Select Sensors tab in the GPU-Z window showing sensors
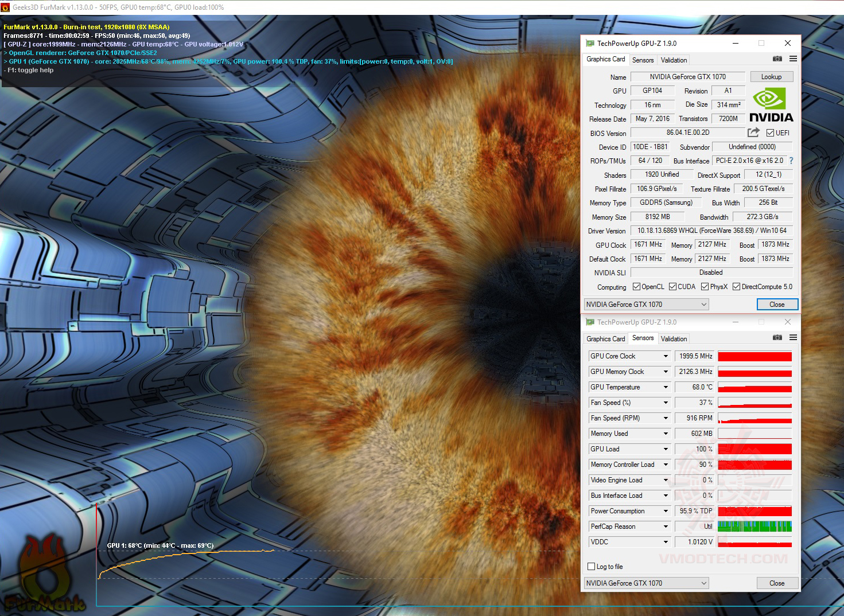Viewport: 844px width, 616px height. pyautogui.click(x=643, y=338)
